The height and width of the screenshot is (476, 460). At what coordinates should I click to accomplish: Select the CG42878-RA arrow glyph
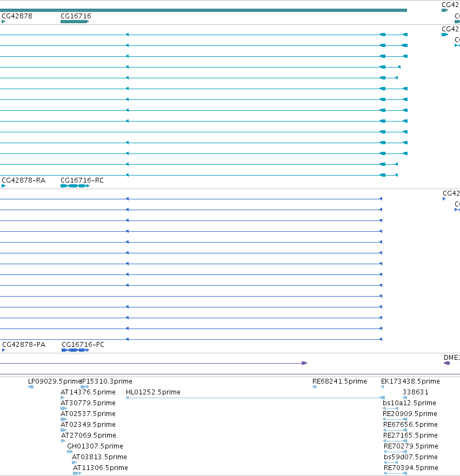pyautogui.click(x=4, y=186)
